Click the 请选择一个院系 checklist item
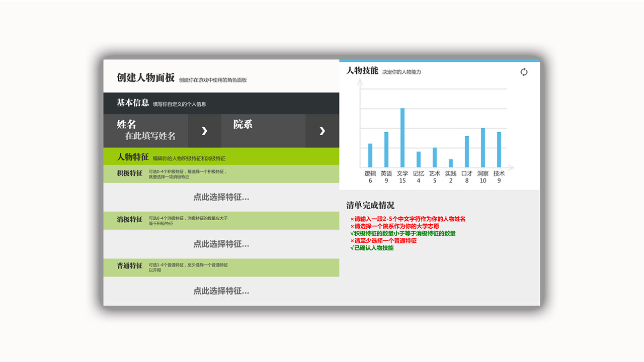This screenshot has height=362, width=644. (x=396, y=226)
